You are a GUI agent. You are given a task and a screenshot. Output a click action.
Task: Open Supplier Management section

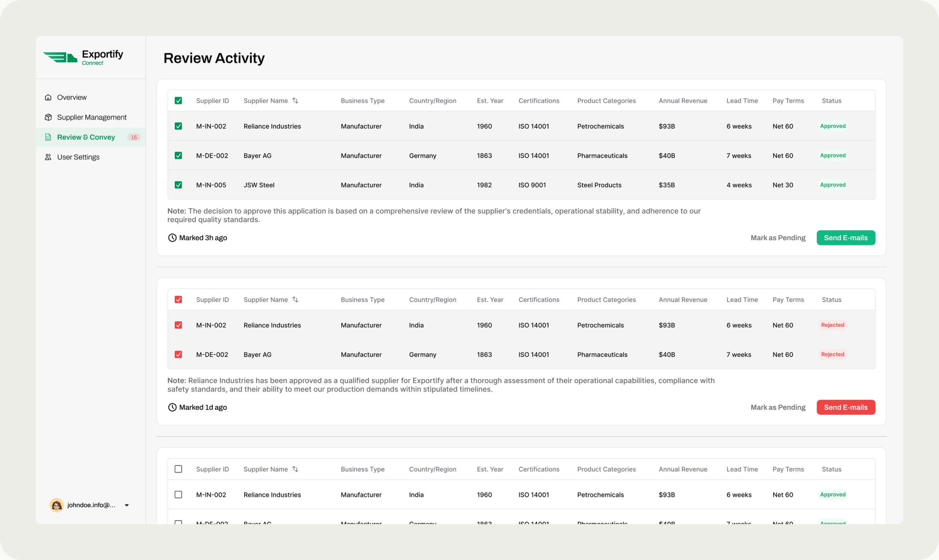91,117
